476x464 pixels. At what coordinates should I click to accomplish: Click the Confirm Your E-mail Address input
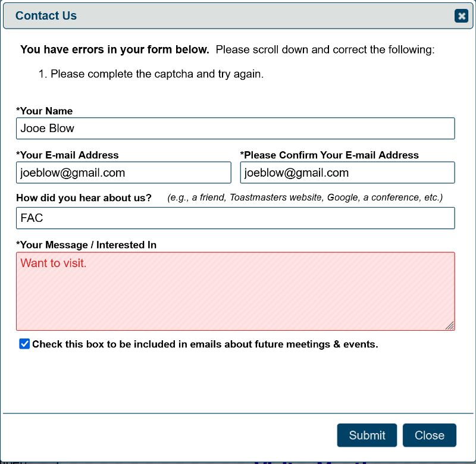(x=347, y=173)
